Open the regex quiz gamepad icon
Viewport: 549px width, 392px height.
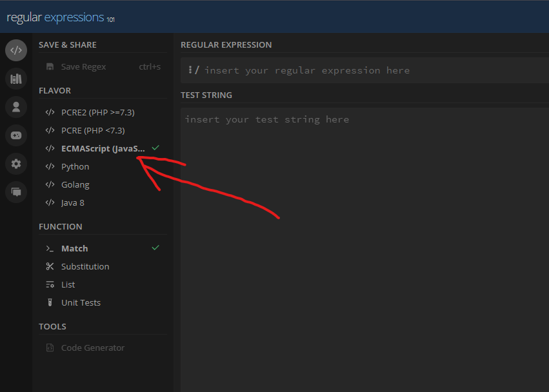coord(16,135)
